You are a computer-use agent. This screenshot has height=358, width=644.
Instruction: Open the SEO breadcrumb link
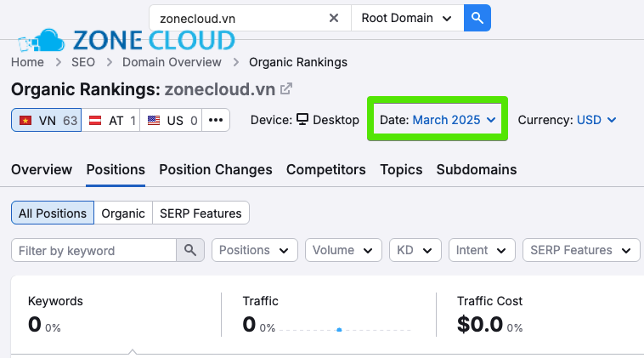[x=83, y=62]
